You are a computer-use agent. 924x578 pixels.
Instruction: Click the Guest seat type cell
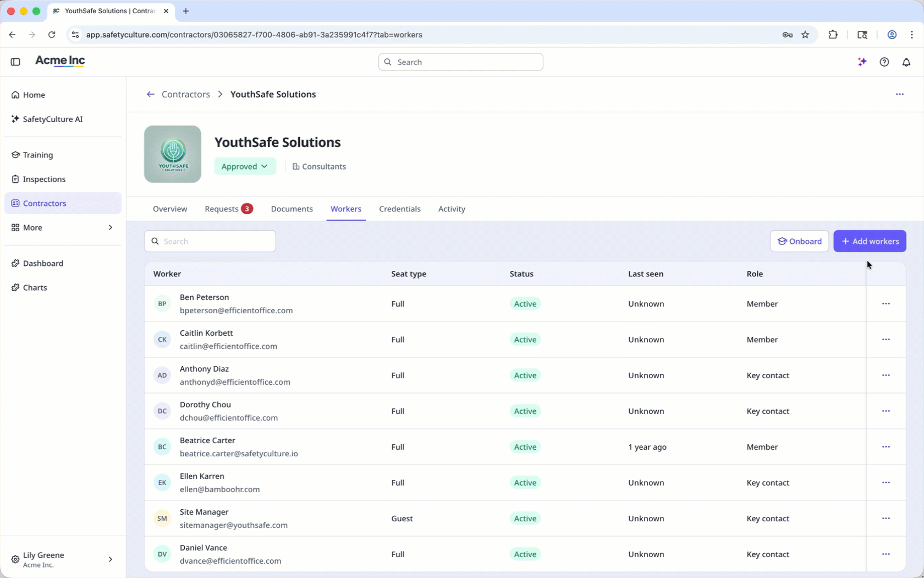(402, 519)
